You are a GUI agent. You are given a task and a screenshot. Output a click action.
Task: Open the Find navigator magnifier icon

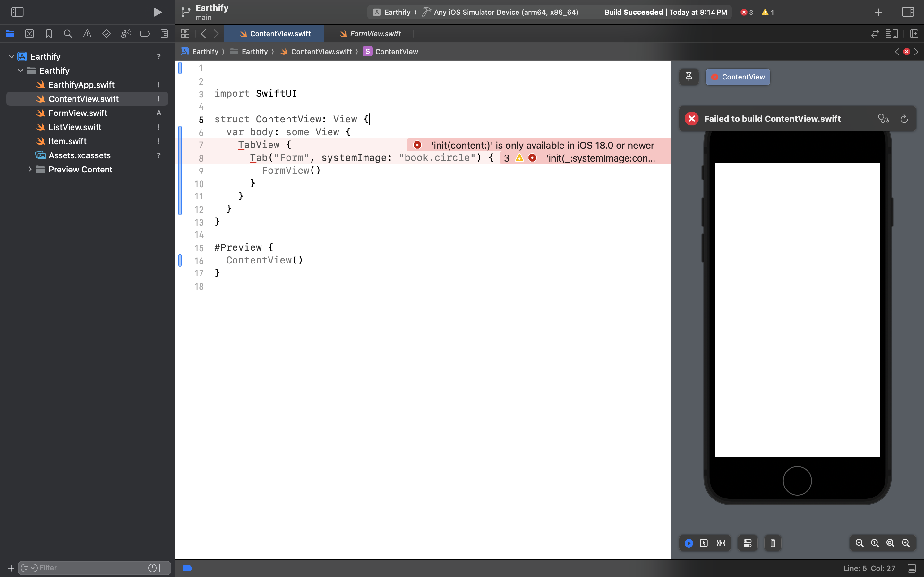[68, 34]
